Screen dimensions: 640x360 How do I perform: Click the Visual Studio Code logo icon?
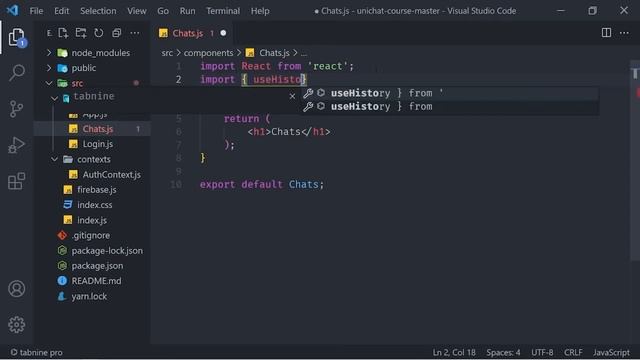12,10
